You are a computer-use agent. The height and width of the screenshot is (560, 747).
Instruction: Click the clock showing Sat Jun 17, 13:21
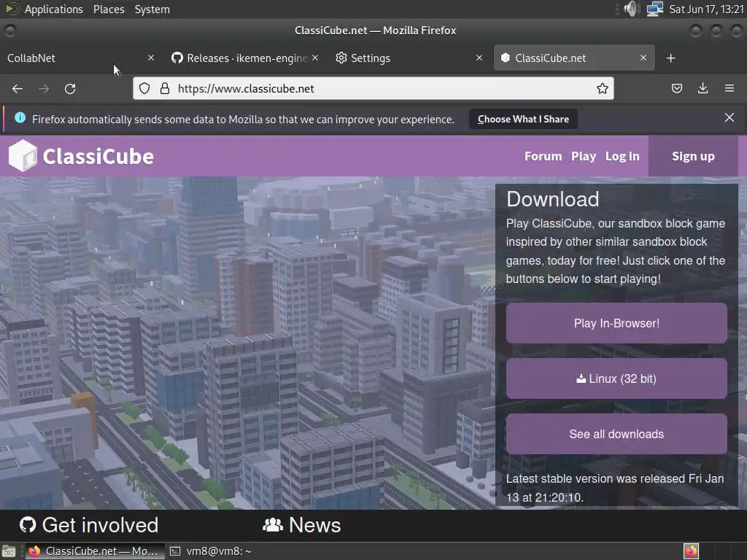point(706,9)
